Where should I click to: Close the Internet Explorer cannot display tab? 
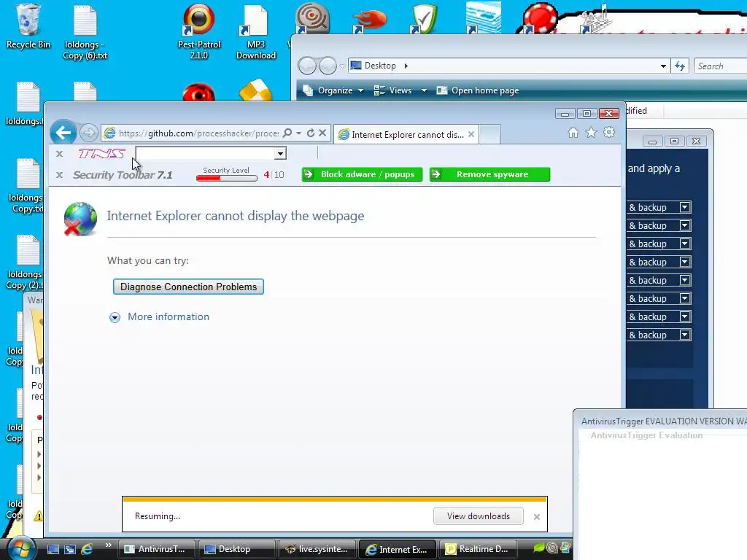click(471, 134)
